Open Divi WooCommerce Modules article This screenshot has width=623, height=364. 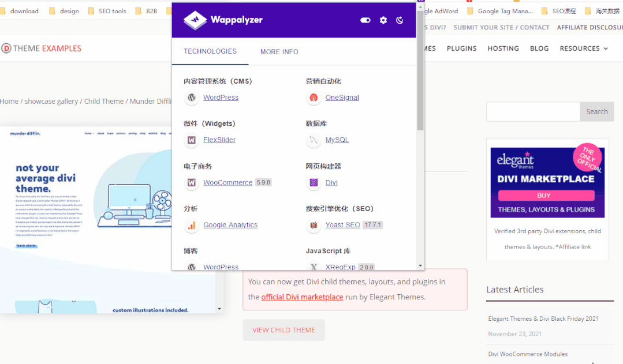point(528,354)
